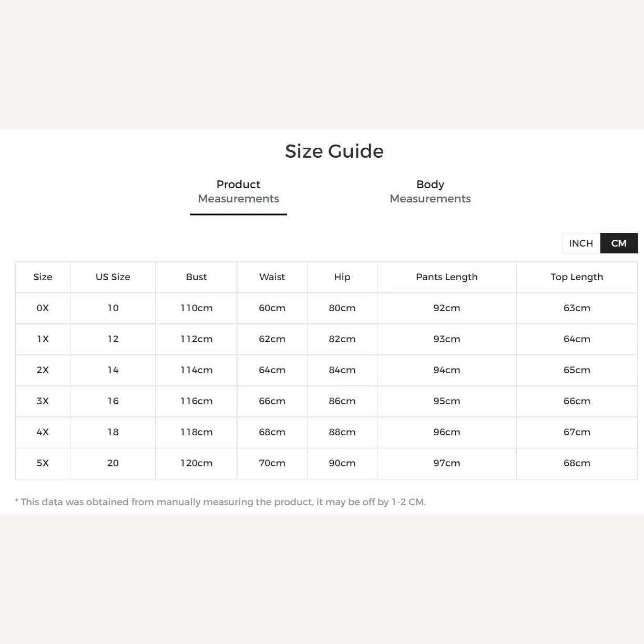
Task: Click the manual measurement disclaimer note
Action: 220,502
